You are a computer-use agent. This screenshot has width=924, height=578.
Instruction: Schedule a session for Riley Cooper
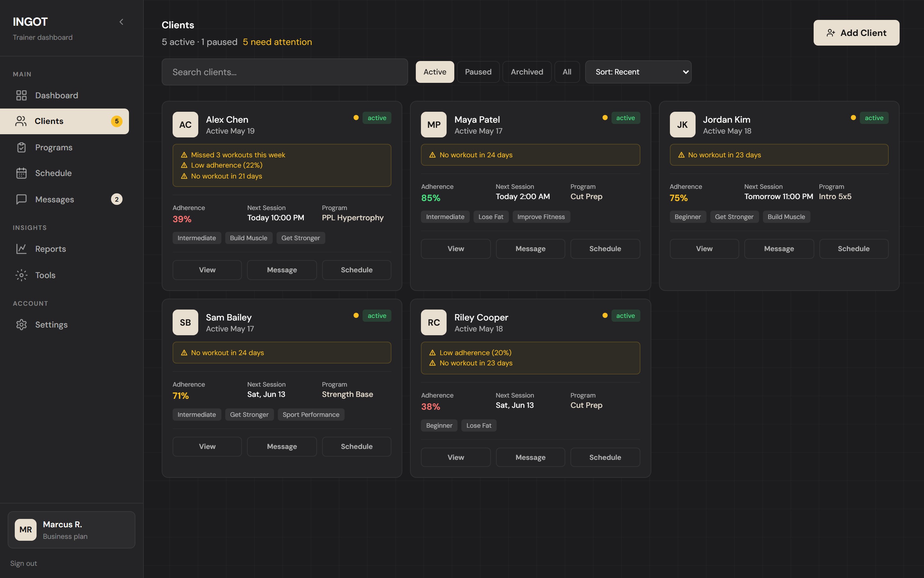605,457
